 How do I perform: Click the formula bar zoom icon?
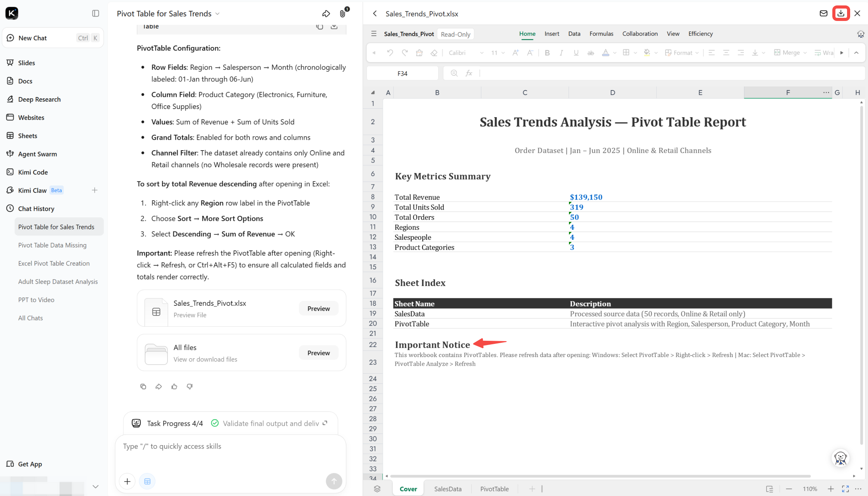(x=454, y=73)
